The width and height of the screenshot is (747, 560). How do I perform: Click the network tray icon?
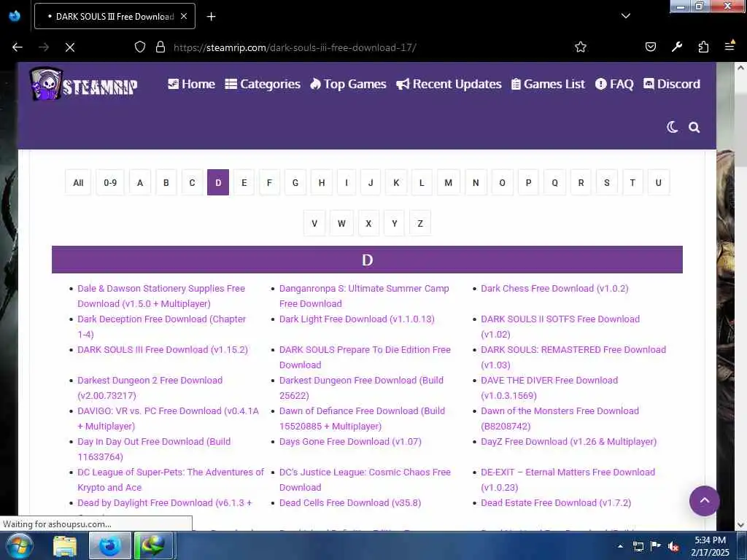point(638,546)
